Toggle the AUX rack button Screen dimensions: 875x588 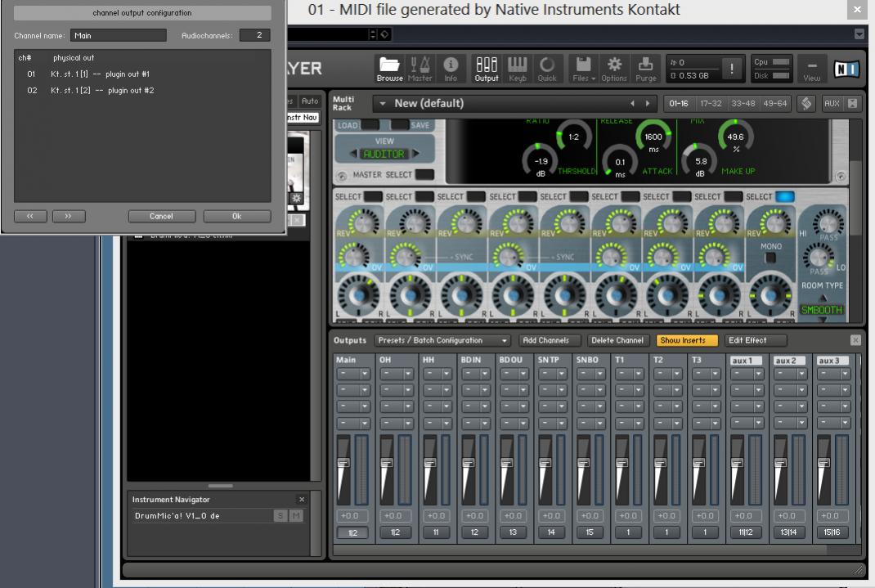click(x=832, y=104)
